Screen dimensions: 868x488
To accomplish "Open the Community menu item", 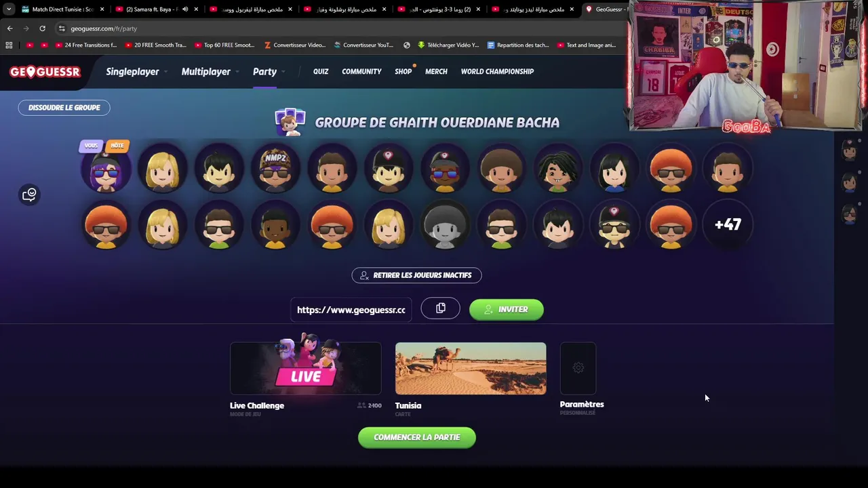I will pos(361,71).
